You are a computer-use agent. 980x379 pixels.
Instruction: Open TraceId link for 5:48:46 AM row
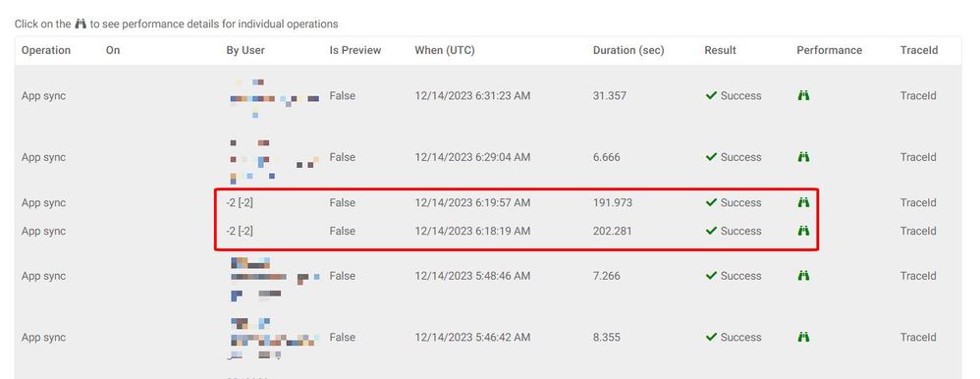point(918,276)
